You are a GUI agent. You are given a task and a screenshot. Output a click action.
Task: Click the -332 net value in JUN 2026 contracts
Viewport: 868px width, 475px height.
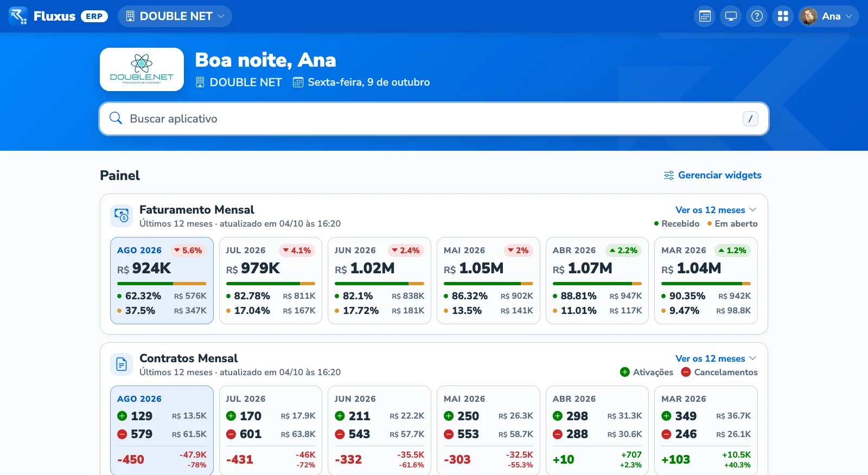tap(348, 459)
